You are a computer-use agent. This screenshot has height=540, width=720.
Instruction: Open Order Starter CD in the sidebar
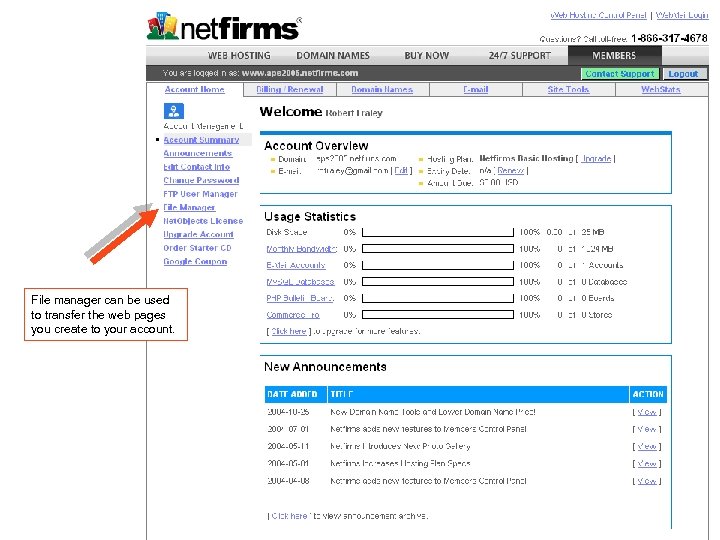197,248
